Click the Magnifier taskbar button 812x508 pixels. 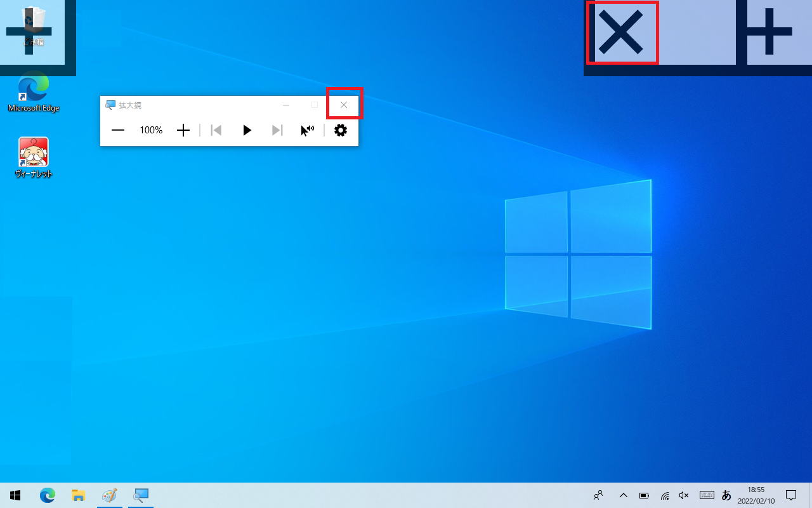(x=140, y=495)
